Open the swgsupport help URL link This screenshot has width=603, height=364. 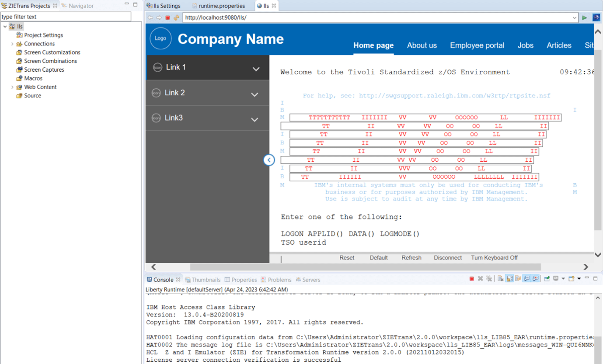coord(455,96)
